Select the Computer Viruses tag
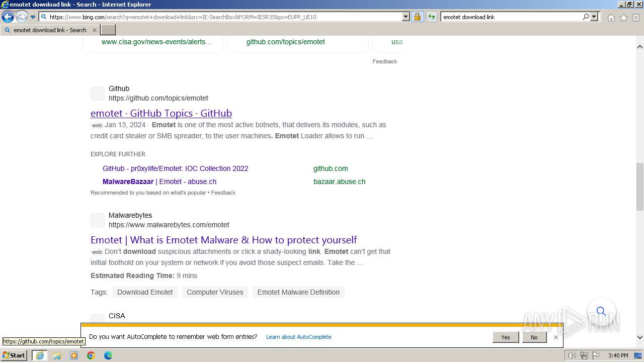 (215, 292)
